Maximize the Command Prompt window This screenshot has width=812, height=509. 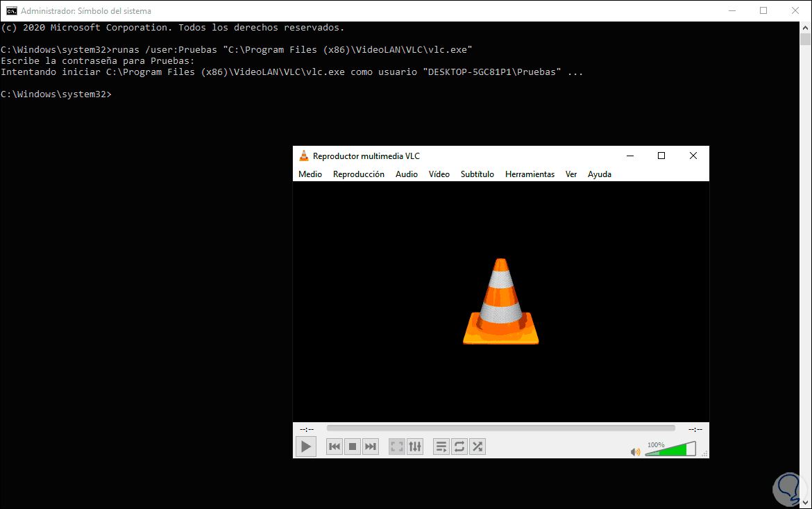pyautogui.click(x=763, y=11)
